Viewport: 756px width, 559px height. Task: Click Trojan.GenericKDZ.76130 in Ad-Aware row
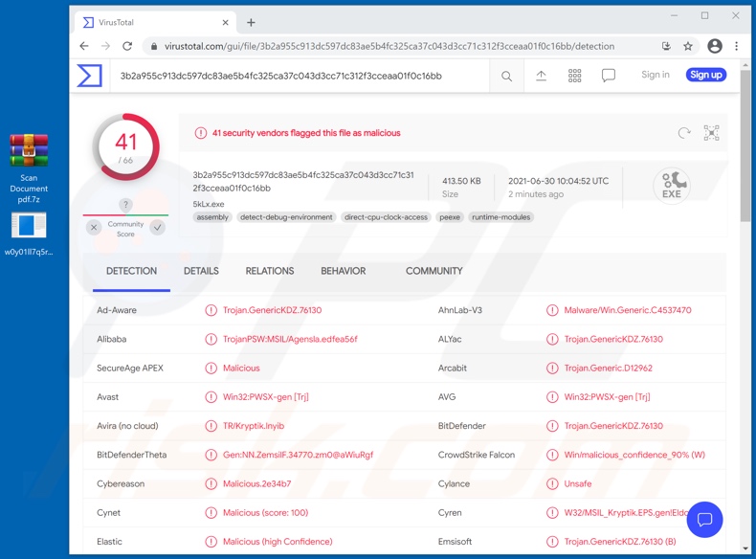272,310
